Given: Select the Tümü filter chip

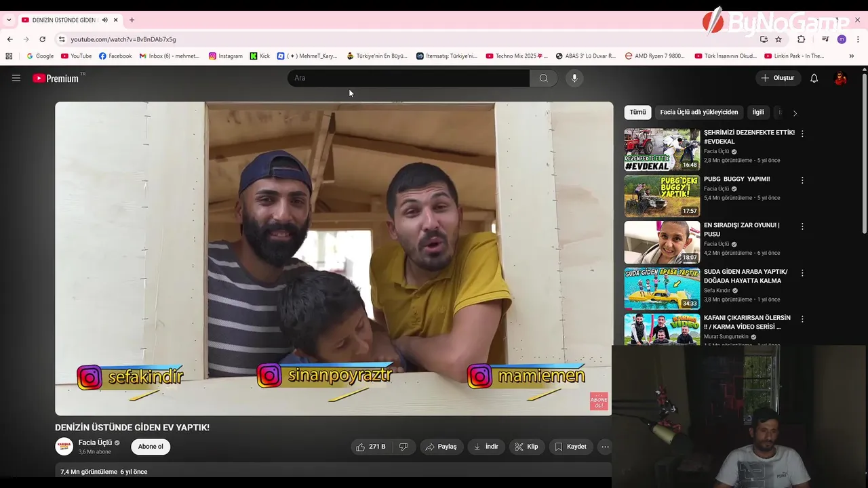Looking at the screenshot, I should (x=637, y=113).
